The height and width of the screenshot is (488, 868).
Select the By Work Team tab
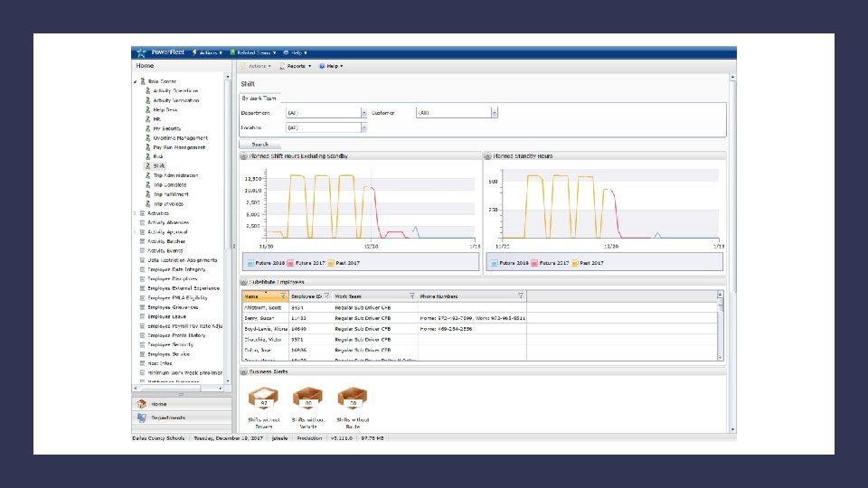[x=260, y=98]
